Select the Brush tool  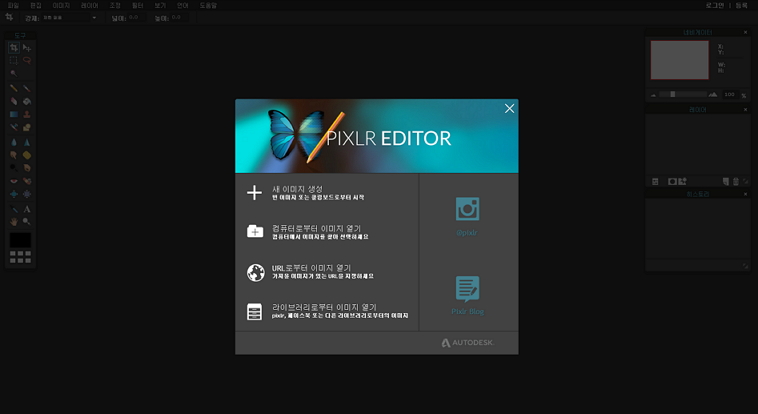point(27,88)
